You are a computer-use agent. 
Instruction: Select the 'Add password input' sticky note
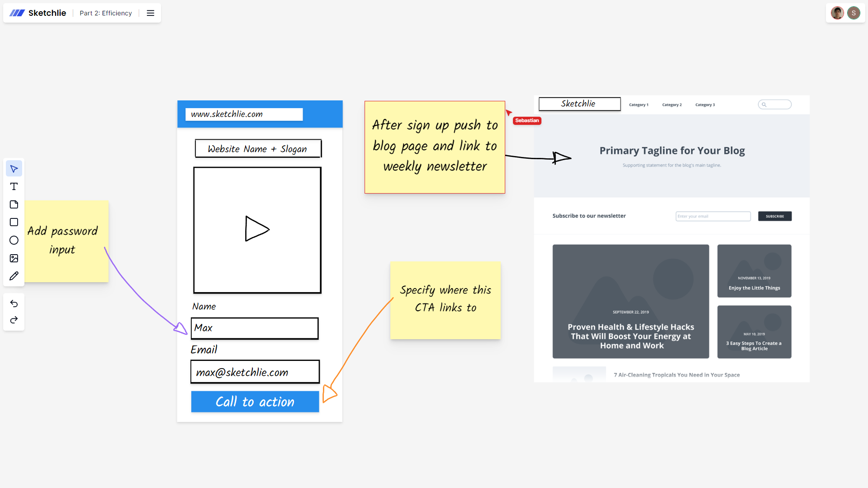67,242
